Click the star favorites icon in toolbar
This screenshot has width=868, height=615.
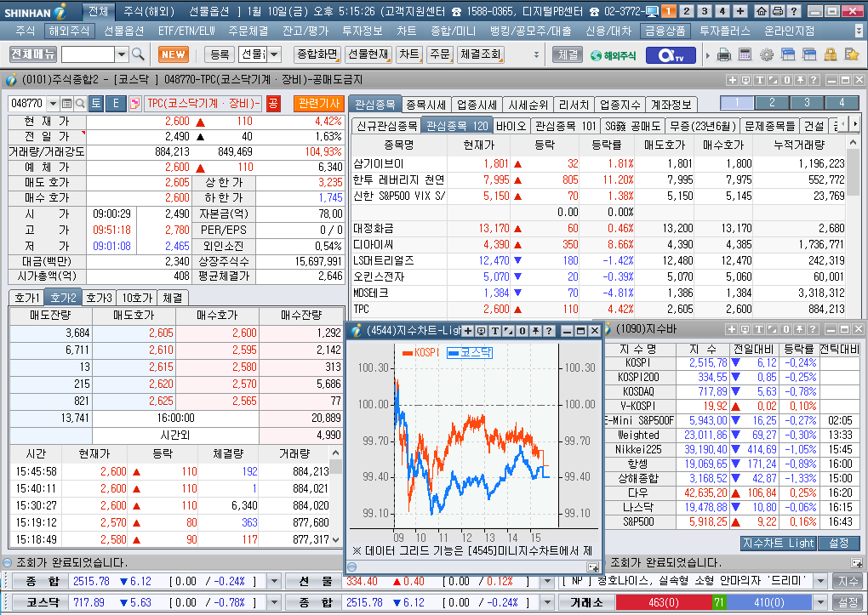point(851,54)
